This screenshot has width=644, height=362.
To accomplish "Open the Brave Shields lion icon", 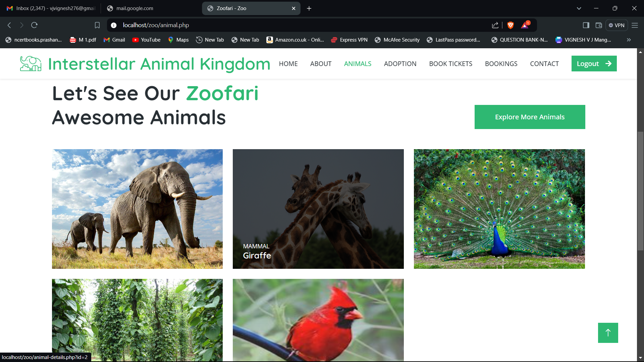I will coord(511,25).
